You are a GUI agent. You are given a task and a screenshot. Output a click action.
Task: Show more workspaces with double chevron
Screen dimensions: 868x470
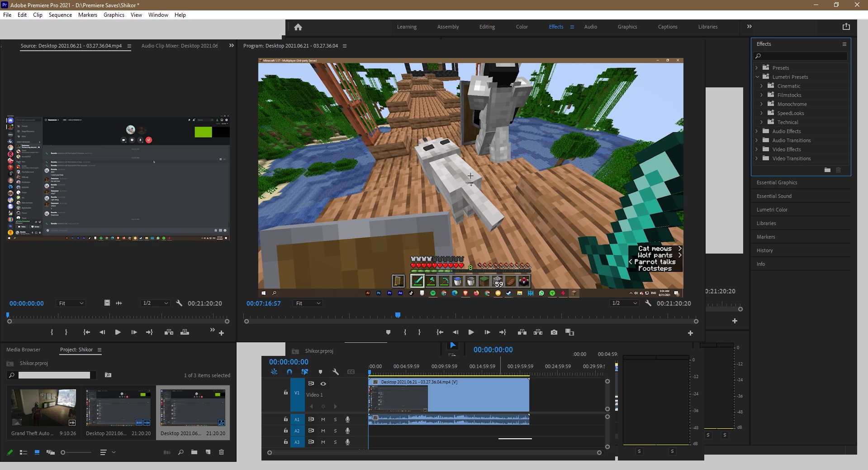749,27
